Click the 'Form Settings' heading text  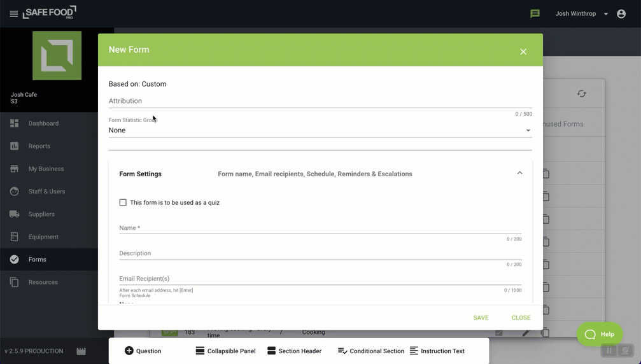[140, 174]
